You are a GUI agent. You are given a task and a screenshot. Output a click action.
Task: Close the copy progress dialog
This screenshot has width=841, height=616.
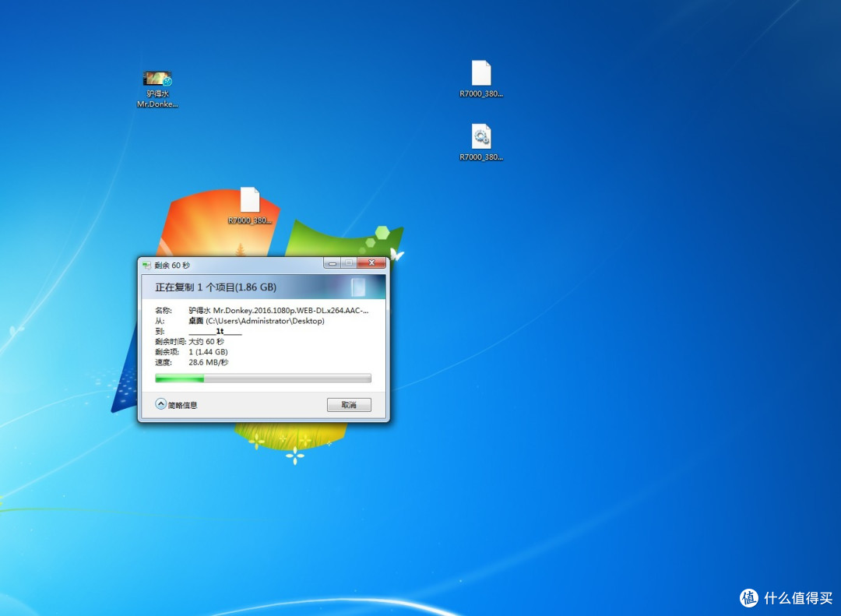coord(371,263)
